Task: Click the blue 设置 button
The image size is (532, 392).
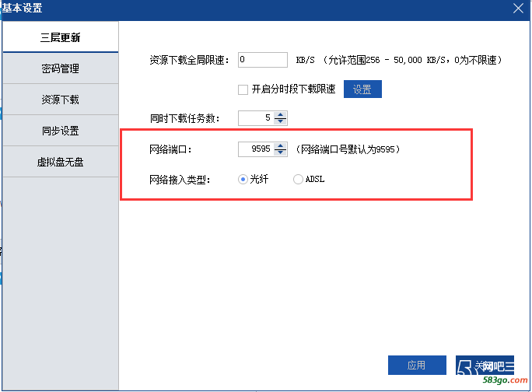Action: pyautogui.click(x=362, y=89)
